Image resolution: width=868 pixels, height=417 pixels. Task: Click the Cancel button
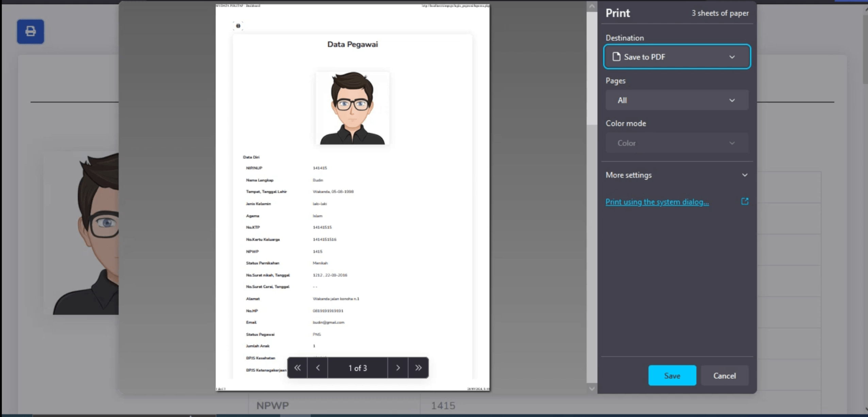tap(724, 376)
